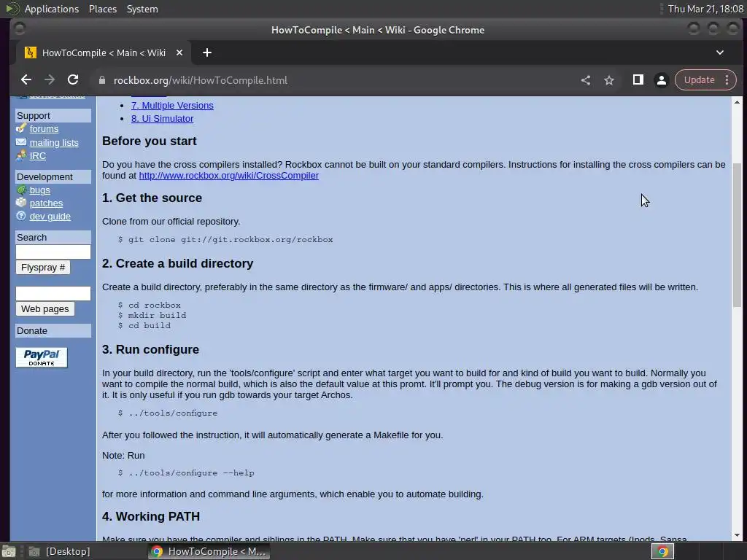Click the page vertical scrollbar thumb
The height and width of the screenshot is (560, 747).
coord(737,235)
